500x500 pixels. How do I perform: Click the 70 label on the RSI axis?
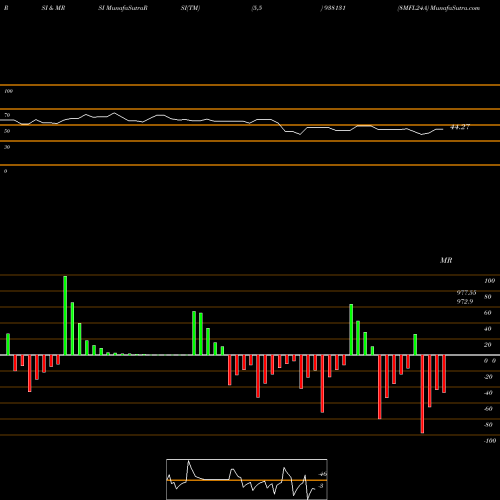click(x=7, y=115)
